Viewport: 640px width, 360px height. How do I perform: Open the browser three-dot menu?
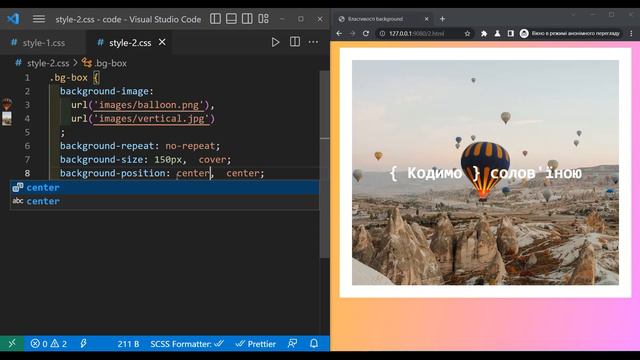pos(631,33)
